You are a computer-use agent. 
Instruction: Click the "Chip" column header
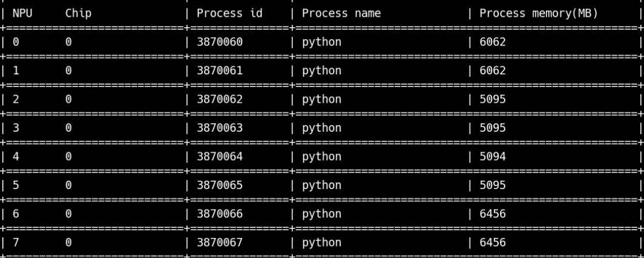(x=78, y=13)
